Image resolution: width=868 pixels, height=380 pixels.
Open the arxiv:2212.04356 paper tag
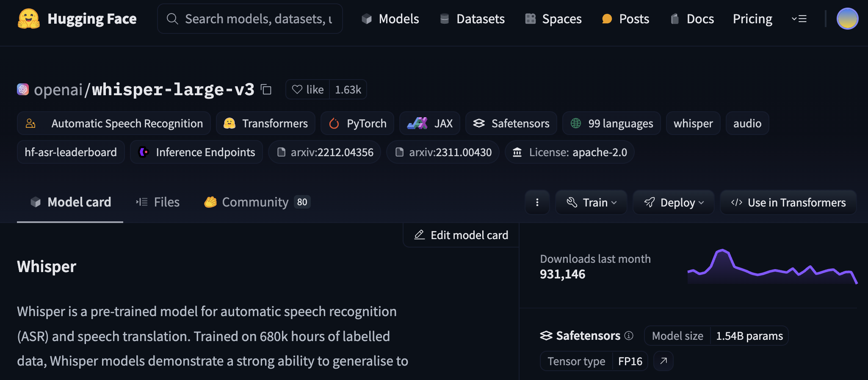click(x=324, y=152)
